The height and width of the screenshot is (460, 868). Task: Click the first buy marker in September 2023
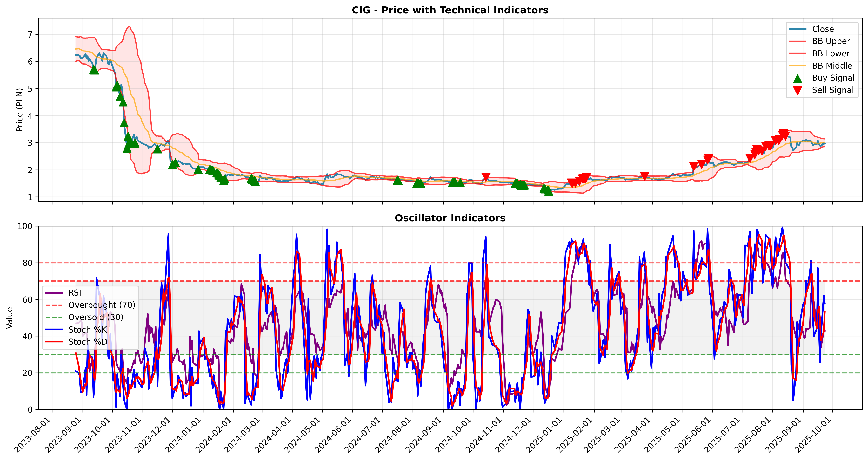tap(94, 69)
